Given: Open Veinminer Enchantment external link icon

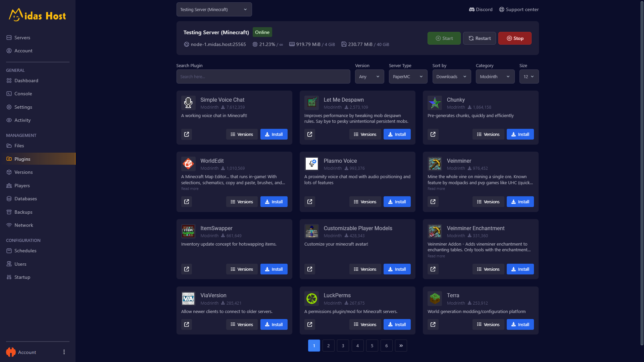Looking at the screenshot, I should coord(433,269).
